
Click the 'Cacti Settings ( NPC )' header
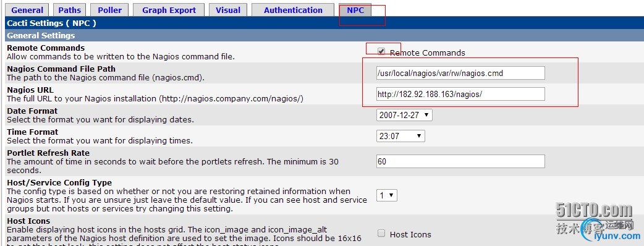click(51, 23)
